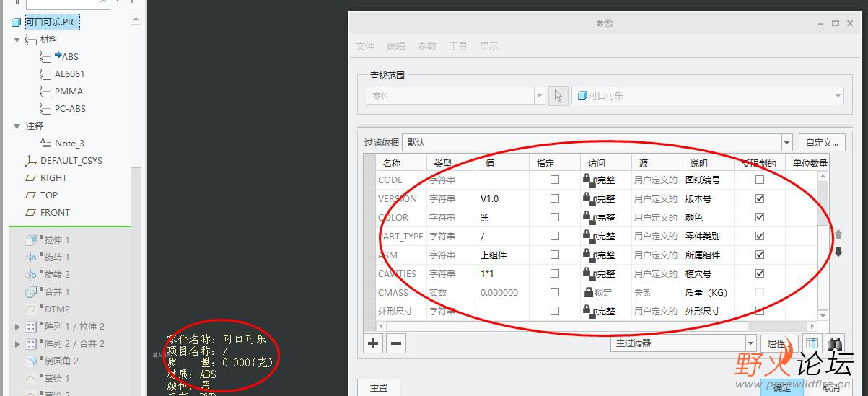
Task: Open the table columns setup icon
Action: 812,344
